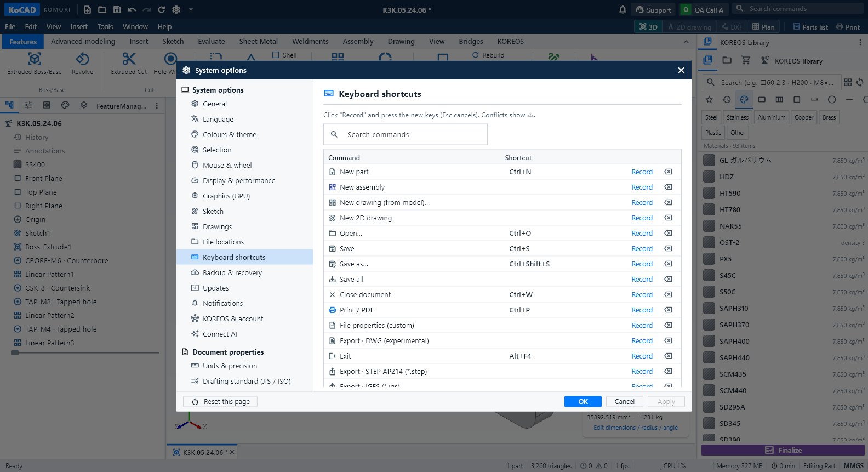The image size is (868, 472).
Task: Clear the shortcut for New part
Action: click(x=669, y=172)
